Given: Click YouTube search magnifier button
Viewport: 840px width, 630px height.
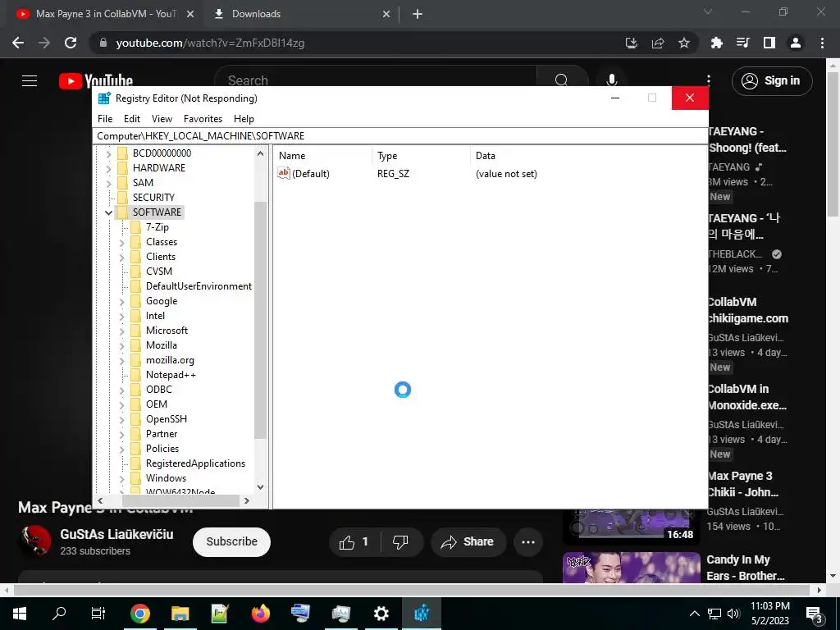Looking at the screenshot, I should 561,80.
